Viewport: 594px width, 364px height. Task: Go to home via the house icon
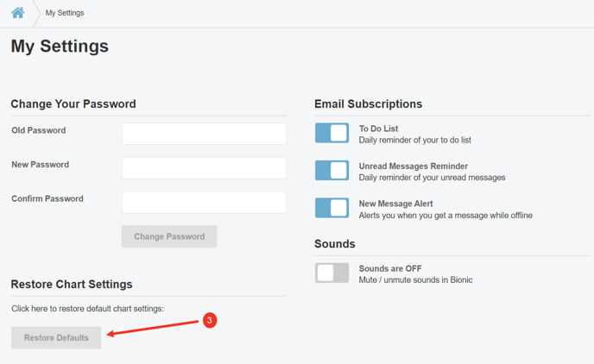[x=18, y=13]
